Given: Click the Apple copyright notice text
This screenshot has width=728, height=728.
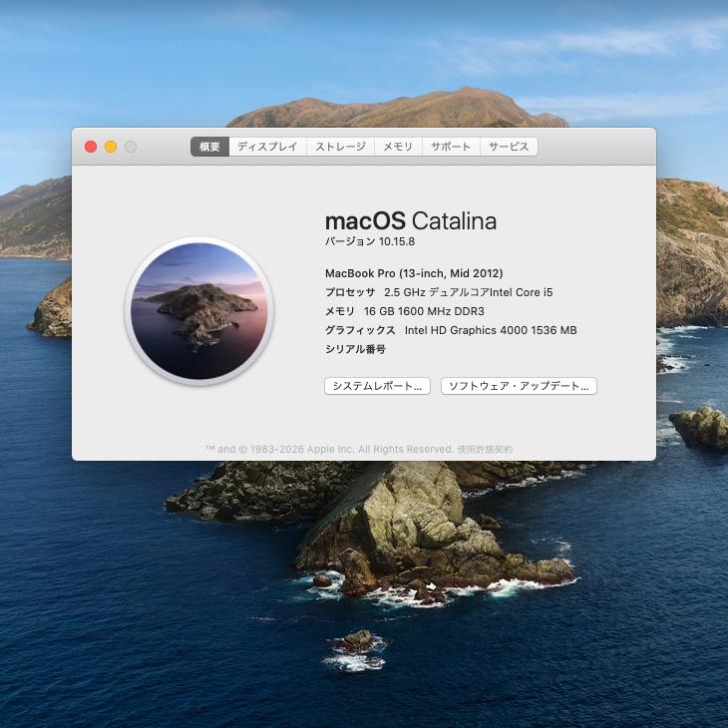Looking at the screenshot, I should tap(330, 450).
